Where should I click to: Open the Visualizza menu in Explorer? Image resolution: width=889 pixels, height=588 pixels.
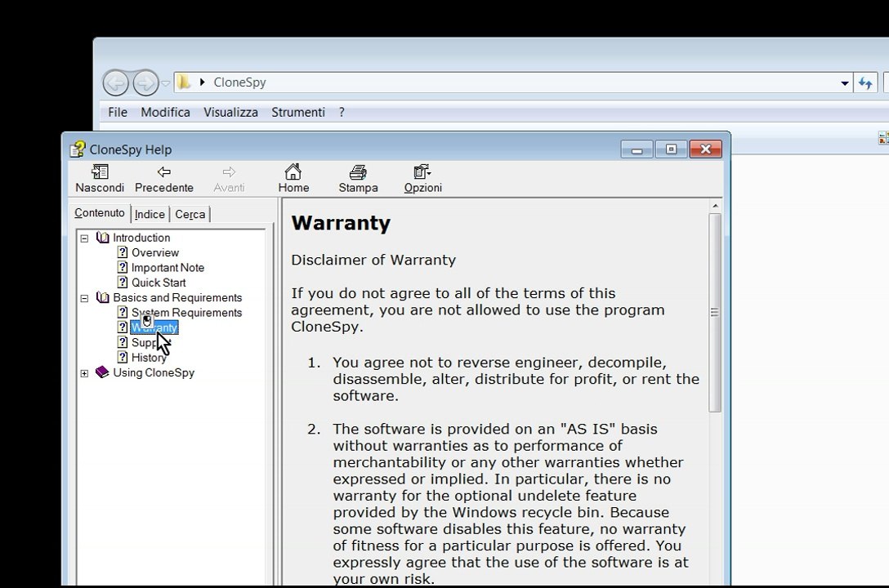[230, 112]
